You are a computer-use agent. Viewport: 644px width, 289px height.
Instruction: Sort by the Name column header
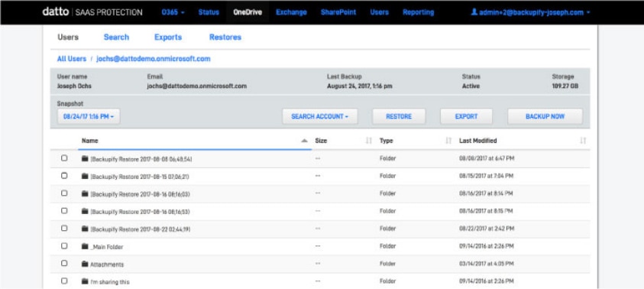(90, 141)
